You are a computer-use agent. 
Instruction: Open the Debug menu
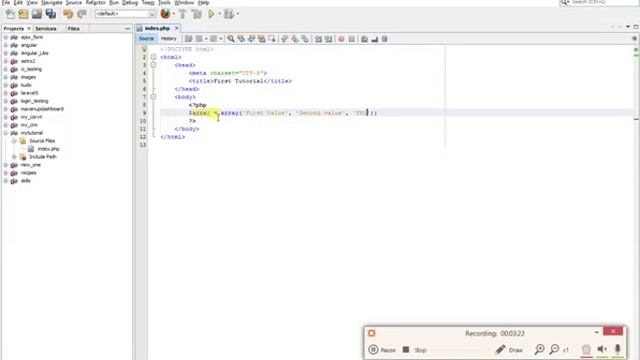[x=130, y=2]
